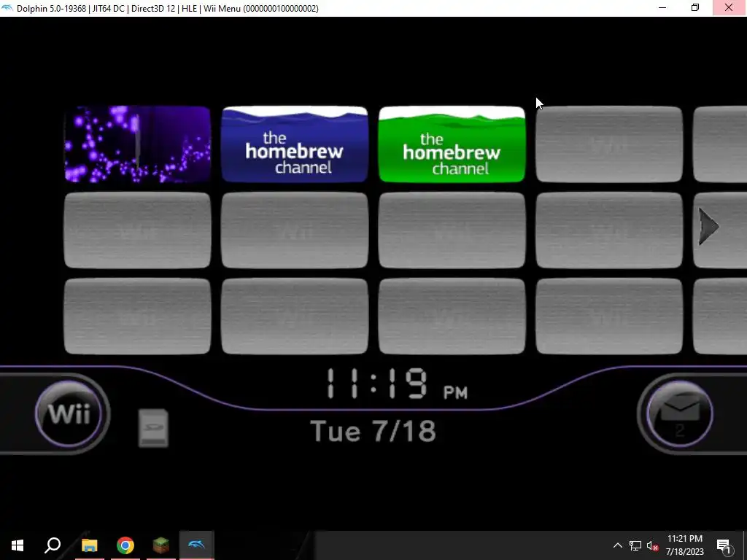Switch to Minecraft in taskbar
Image resolution: width=747 pixels, height=560 pixels.
(x=161, y=545)
